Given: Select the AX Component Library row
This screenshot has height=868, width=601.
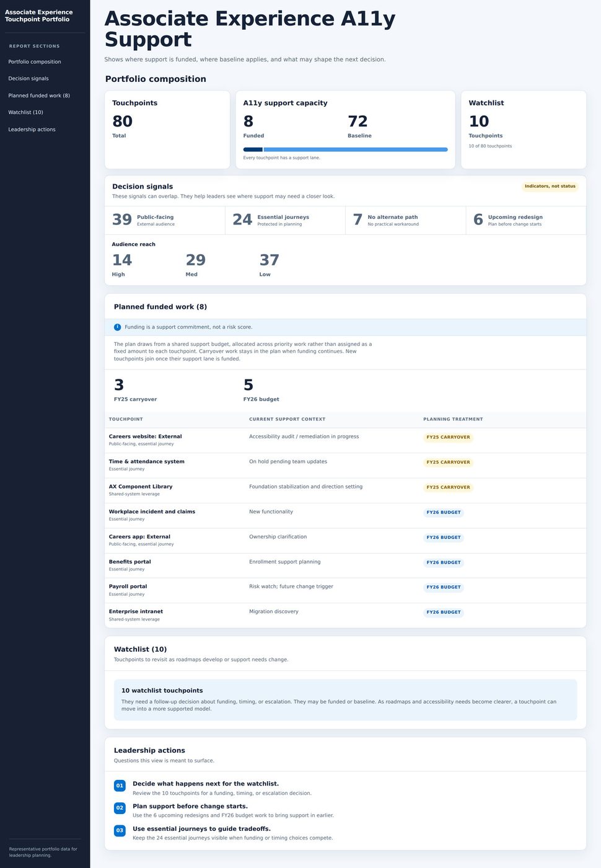Looking at the screenshot, I should point(345,490).
